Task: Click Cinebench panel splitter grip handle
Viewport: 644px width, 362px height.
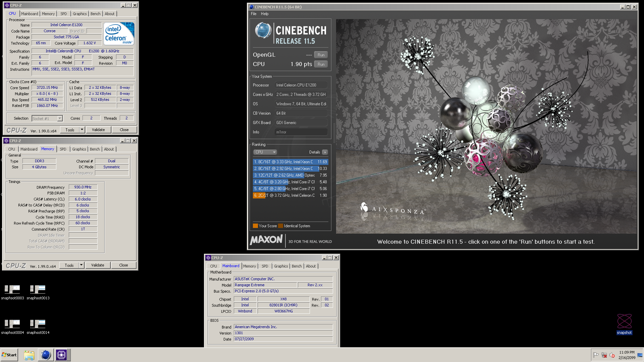Action: point(334,133)
